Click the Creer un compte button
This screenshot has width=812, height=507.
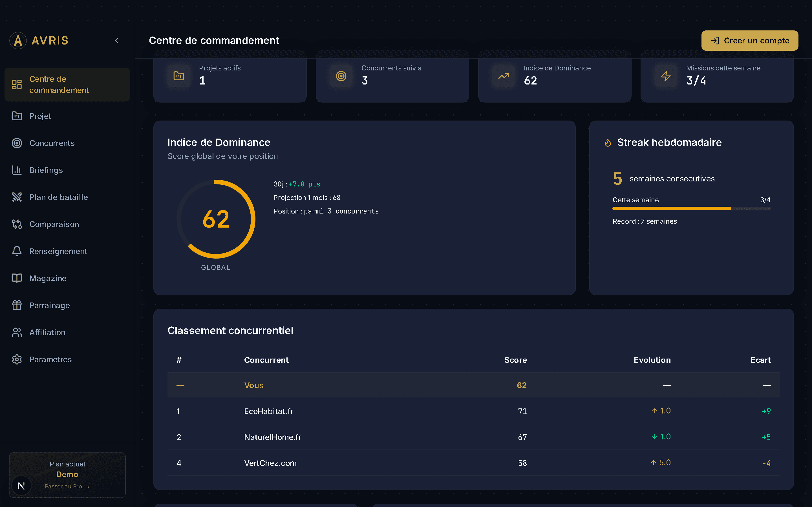coord(750,40)
